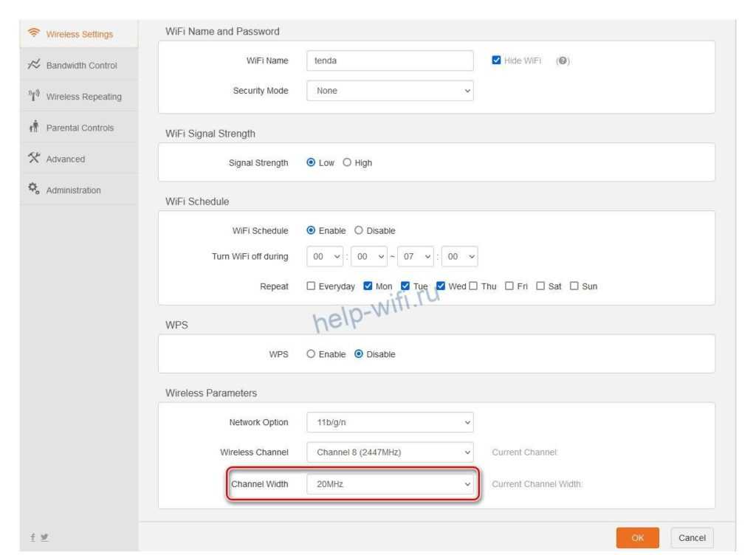Click the WiFi Name text field
This screenshot has width=756, height=555.
coord(390,61)
